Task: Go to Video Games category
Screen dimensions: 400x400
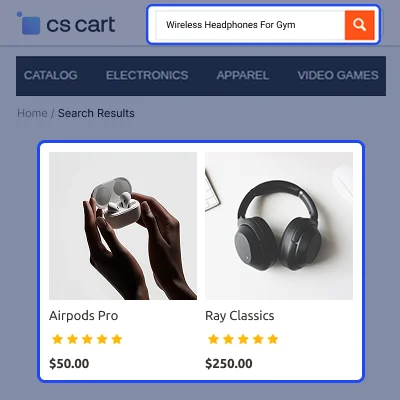Action: point(338,75)
